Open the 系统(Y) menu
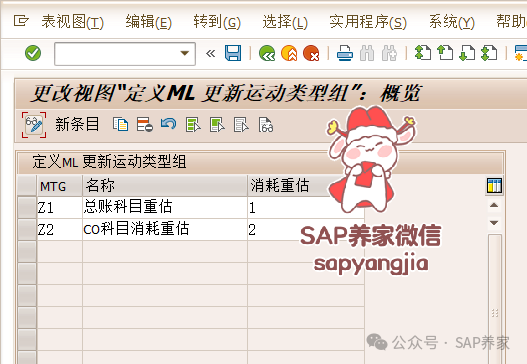The image size is (527, 364). coord(452,22)
